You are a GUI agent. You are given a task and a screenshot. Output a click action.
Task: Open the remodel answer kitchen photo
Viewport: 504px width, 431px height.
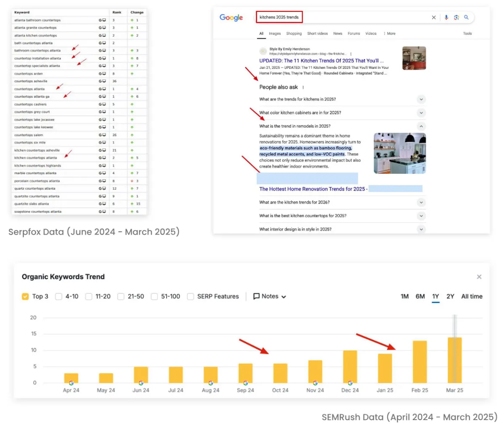point(400,153)
